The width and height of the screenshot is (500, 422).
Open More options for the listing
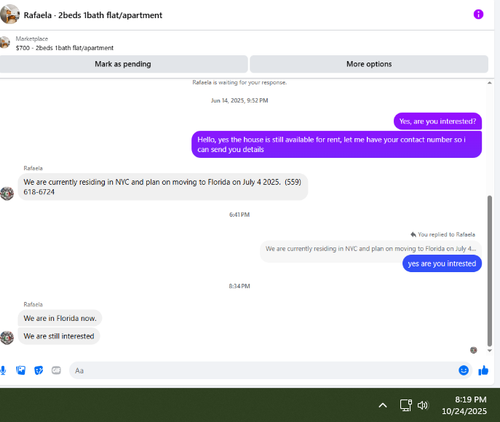point(369,64)
